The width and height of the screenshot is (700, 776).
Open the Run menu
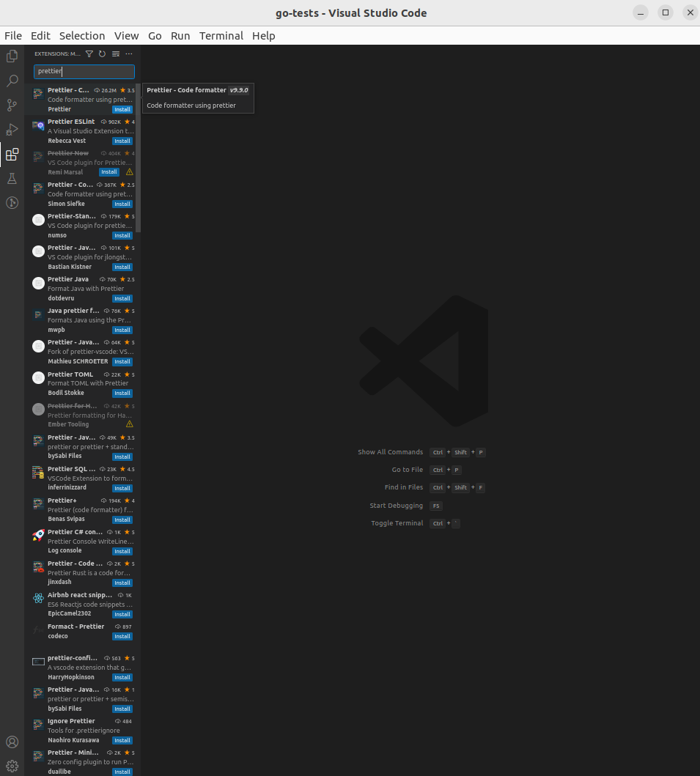pos(180,36)
